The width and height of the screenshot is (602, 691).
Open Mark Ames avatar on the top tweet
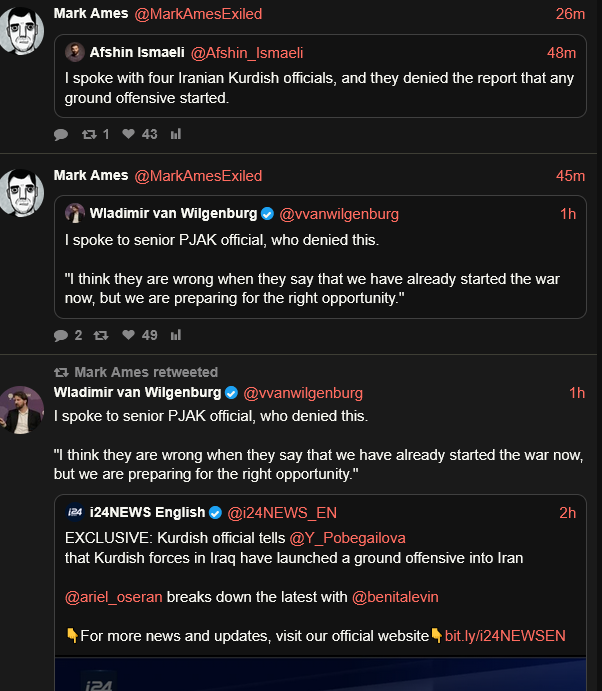pos(20,31)
